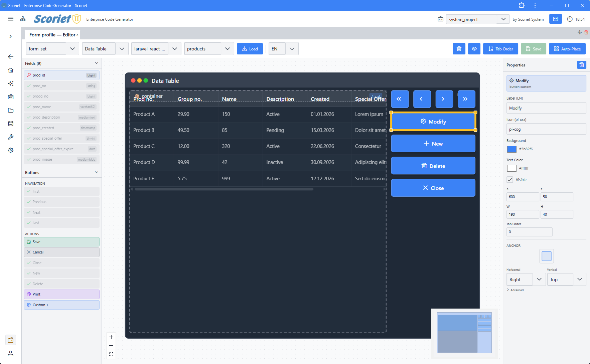Open the Horizontal anchor dropdown
Image resolution: width=590 pixels, height=364 pixels.
[526, 280]
